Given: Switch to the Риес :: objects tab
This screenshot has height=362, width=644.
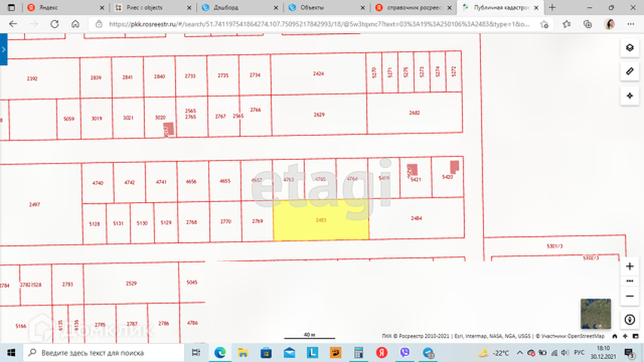Looking at the screenshot, I should (x=153, y=8).
